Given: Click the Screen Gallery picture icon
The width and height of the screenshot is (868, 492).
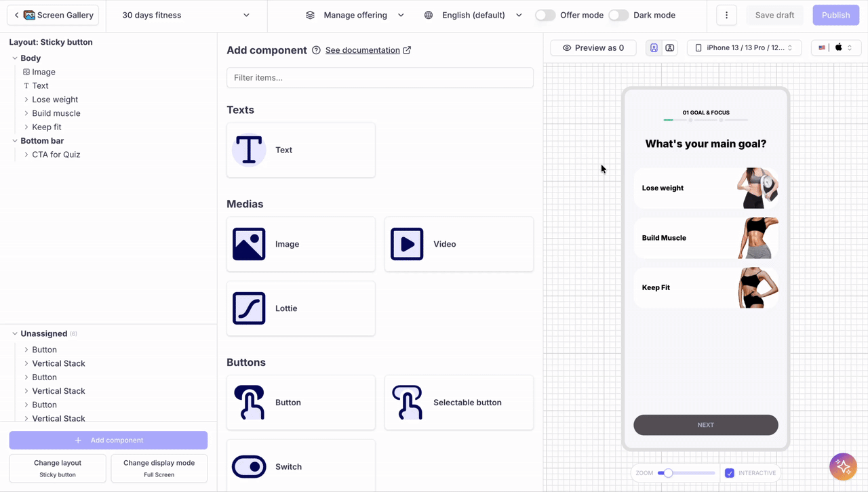Looking at the screenshot, I should (29, 15).
